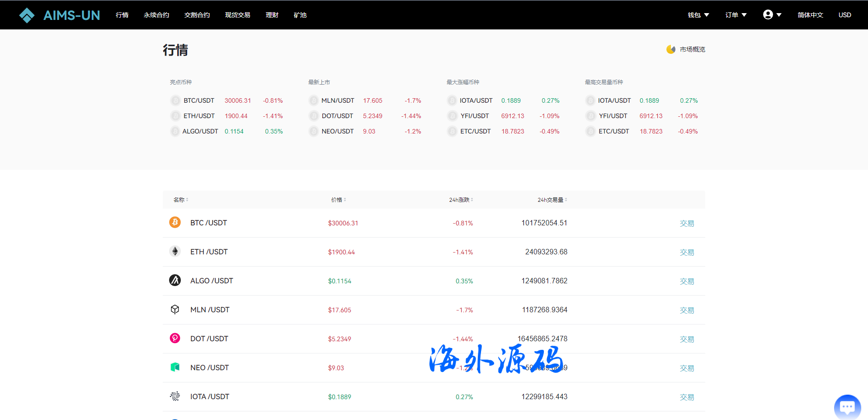The width and height of the screenshot is (868, 420).
Task: Click the NEO coin icon in table
Action: [x=175, y=367]
